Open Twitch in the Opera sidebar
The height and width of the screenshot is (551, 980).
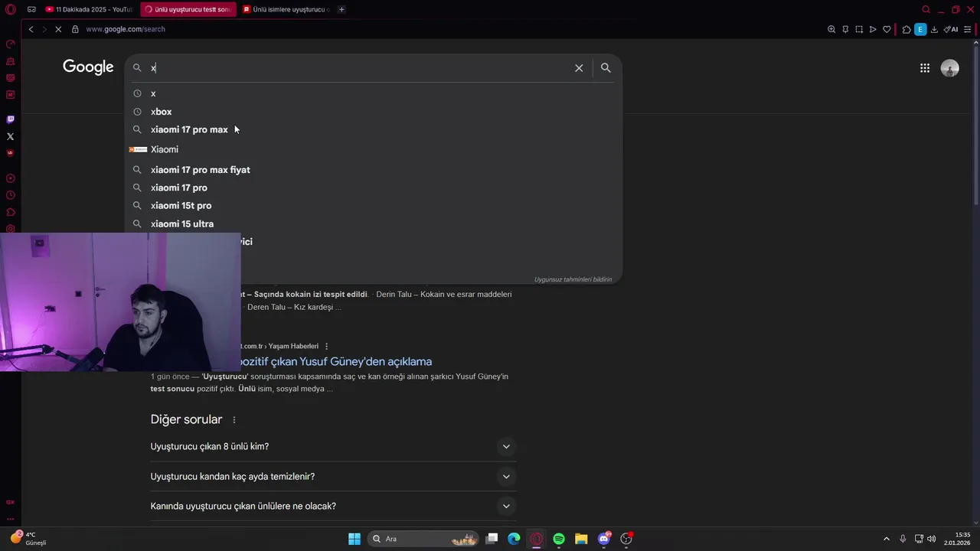[x=11, y=119]
